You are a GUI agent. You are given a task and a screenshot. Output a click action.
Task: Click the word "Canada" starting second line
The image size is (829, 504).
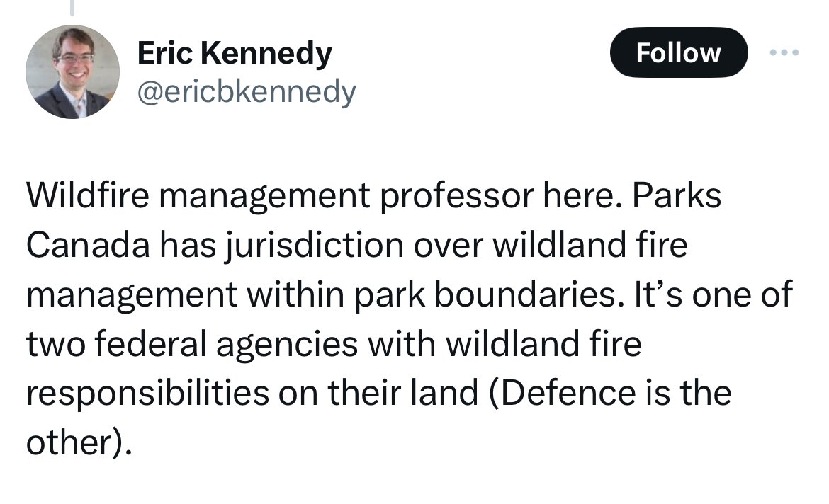point(88,245)
